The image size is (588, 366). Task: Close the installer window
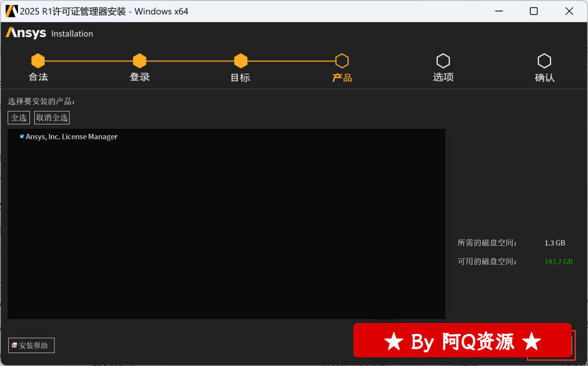[569, 11]
